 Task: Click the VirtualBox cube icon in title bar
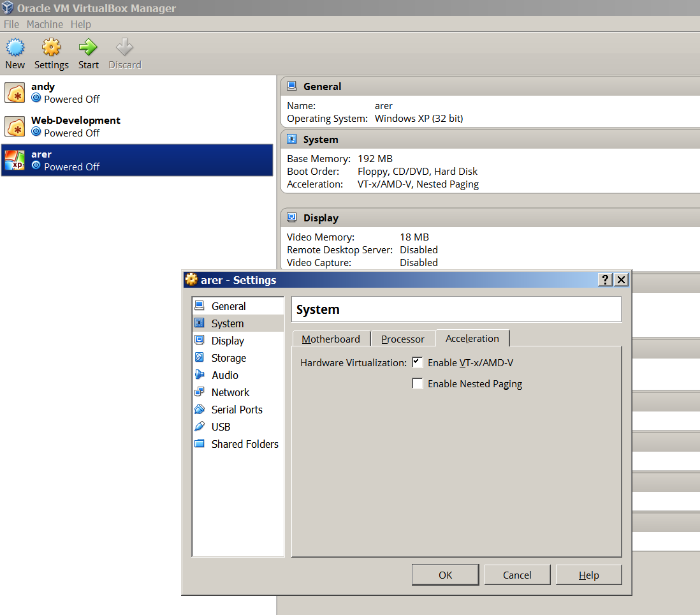tap(8, 8)
